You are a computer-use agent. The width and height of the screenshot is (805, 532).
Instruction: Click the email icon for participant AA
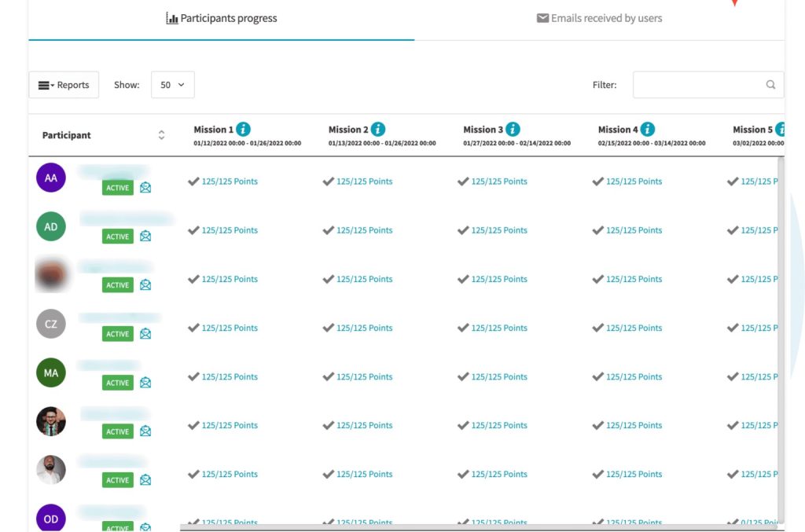point(145,187)
